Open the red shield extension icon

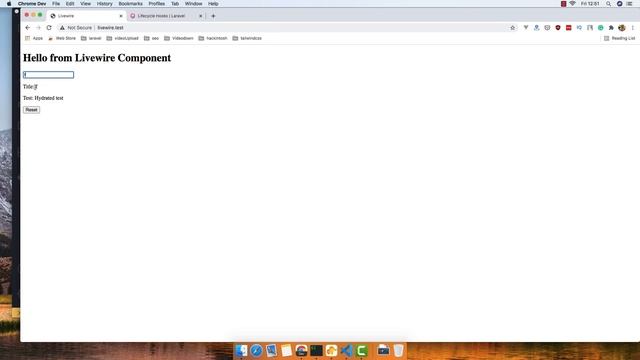click(x=558, y=28)
